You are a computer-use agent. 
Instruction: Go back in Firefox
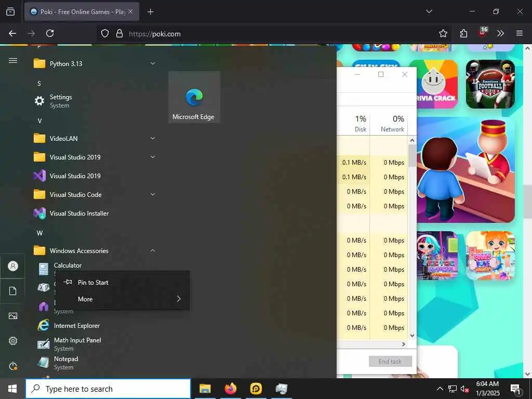tap(12, 33)
